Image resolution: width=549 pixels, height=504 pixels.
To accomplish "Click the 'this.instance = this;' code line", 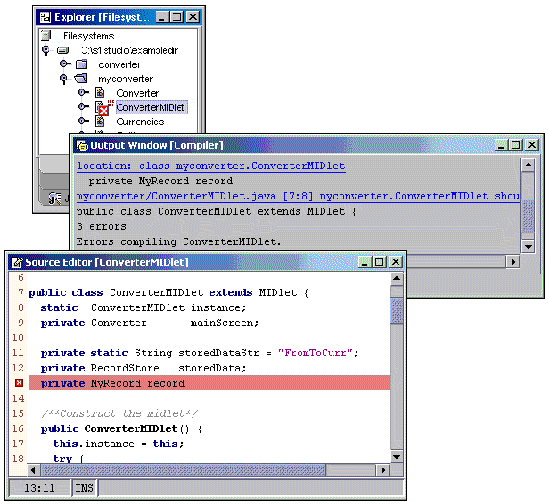I will (x=119, y=444).
